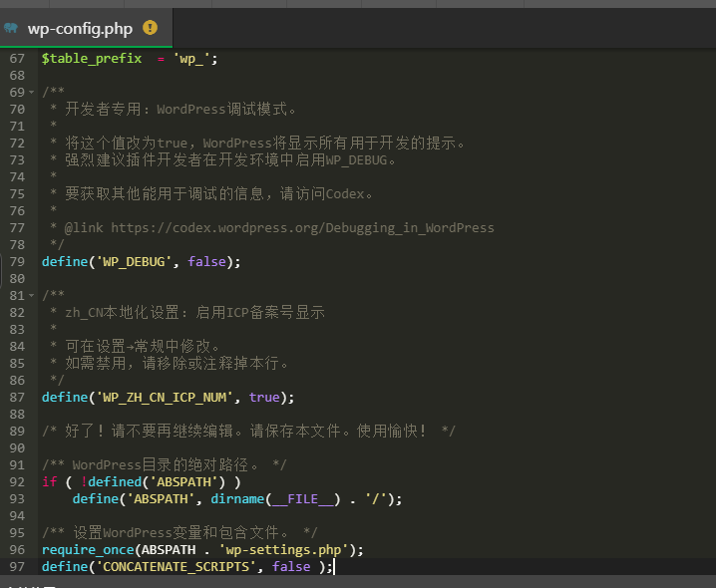Click the $table_prefix variable
716x588 pixels.
pos(92,59)
